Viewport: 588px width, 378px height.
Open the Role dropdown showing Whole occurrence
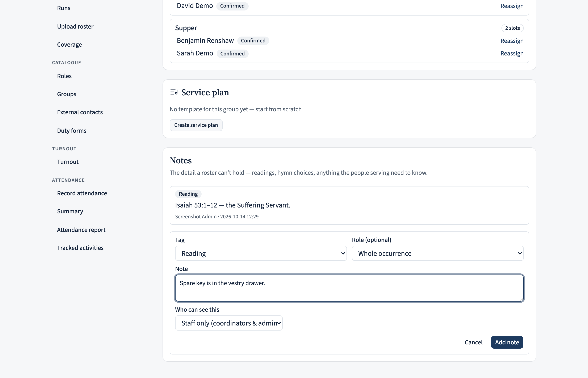pos(438,253)
